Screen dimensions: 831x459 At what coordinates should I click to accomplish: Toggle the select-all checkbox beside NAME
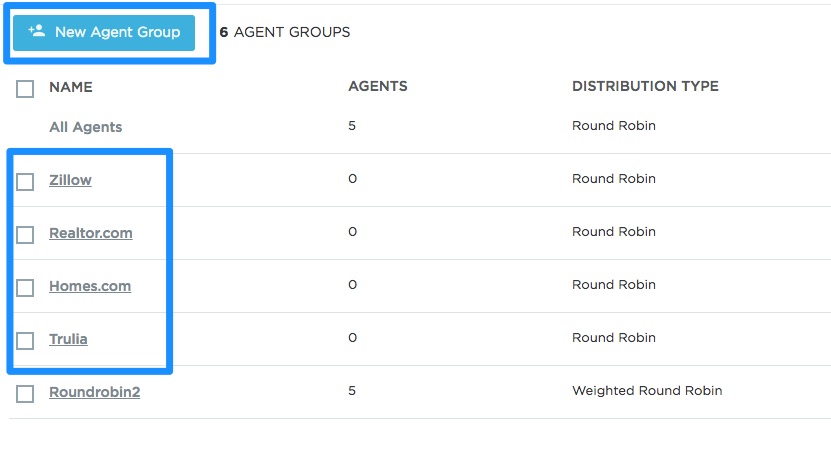point(25,89)
